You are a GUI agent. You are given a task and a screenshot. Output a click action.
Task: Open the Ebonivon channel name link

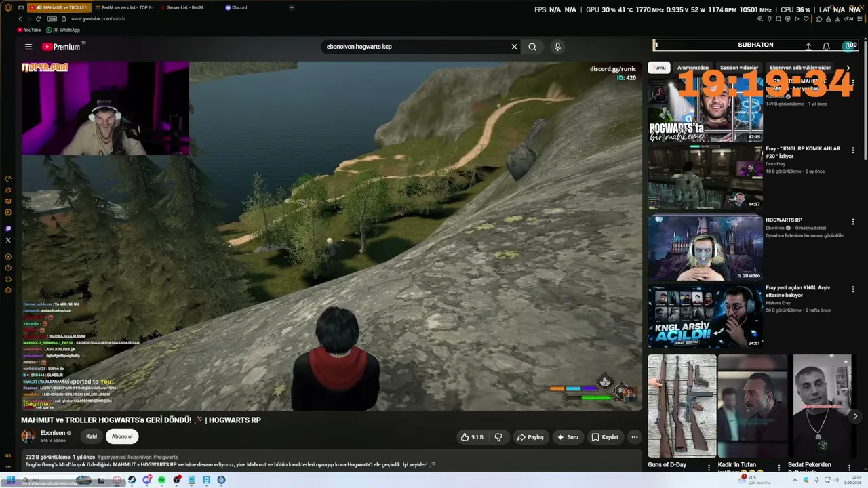click(53, 433)
